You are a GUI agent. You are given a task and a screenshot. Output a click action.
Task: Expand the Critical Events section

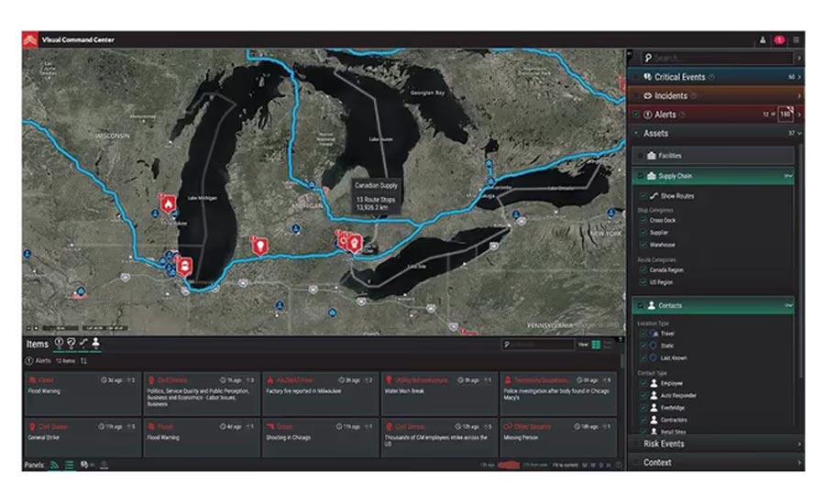(x=715, y=77)
